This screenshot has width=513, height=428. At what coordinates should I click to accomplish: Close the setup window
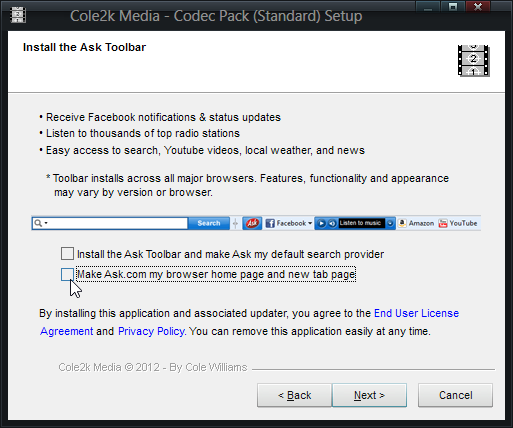click(x=478, y=7)
